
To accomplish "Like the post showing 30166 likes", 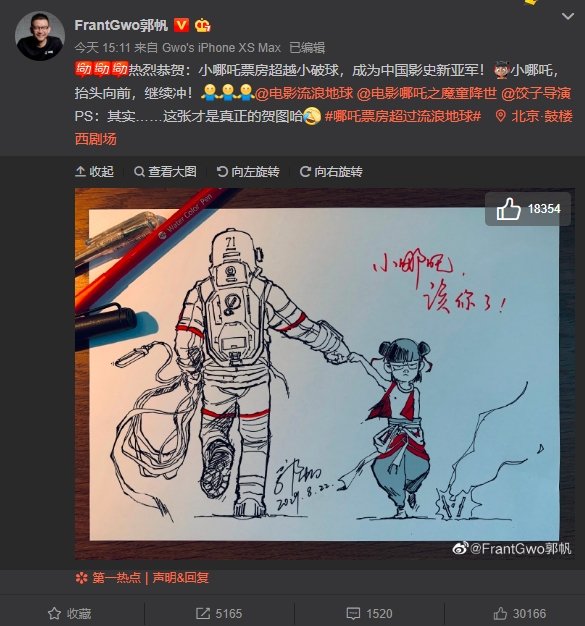I will 520,613.
